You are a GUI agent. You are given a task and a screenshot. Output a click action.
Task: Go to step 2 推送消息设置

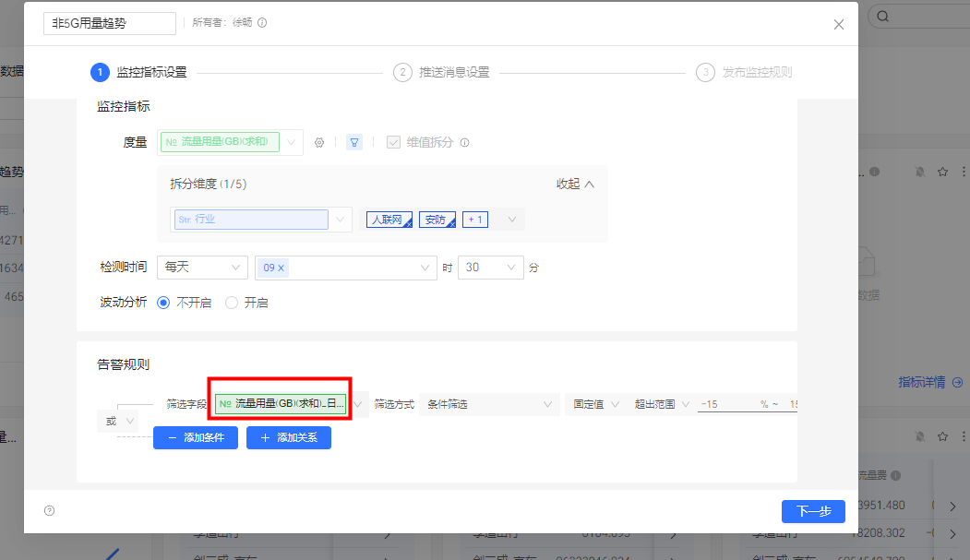pos(441,72)
